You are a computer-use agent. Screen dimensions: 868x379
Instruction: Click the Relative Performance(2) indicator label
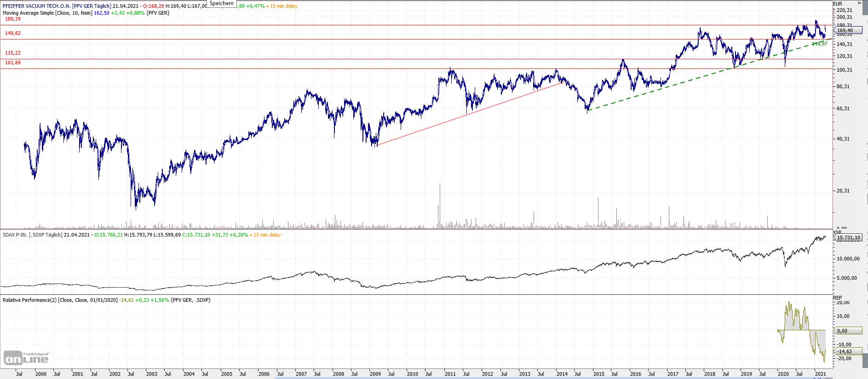point(60,300)
